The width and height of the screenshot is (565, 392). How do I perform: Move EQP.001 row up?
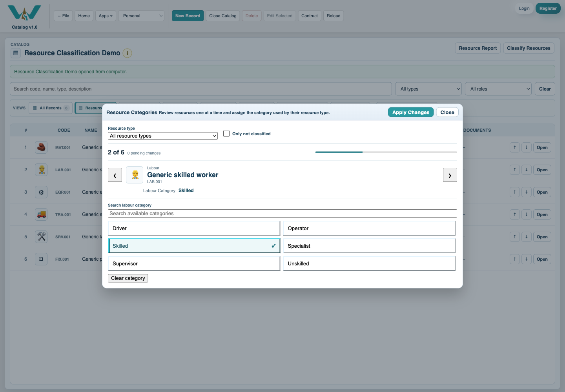click(x=515, y=192)
